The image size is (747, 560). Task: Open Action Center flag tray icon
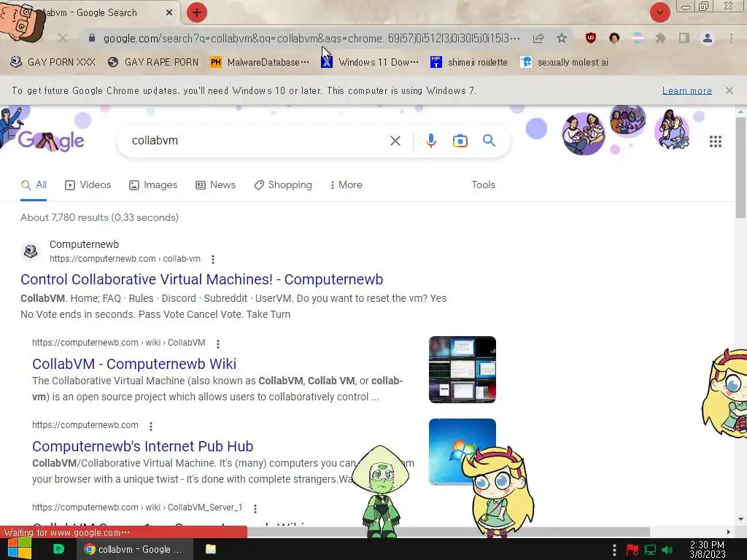point(632,550)
